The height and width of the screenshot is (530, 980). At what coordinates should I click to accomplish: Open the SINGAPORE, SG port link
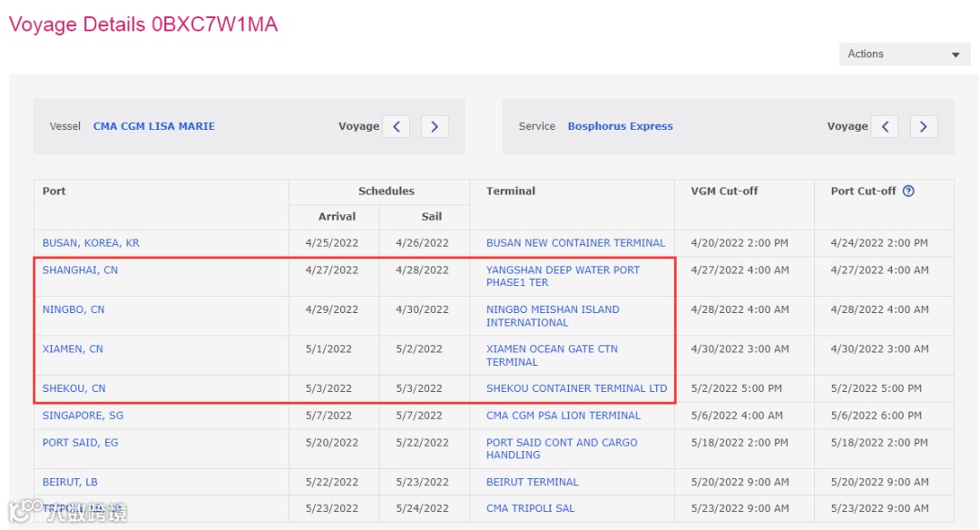pos(83,416)
